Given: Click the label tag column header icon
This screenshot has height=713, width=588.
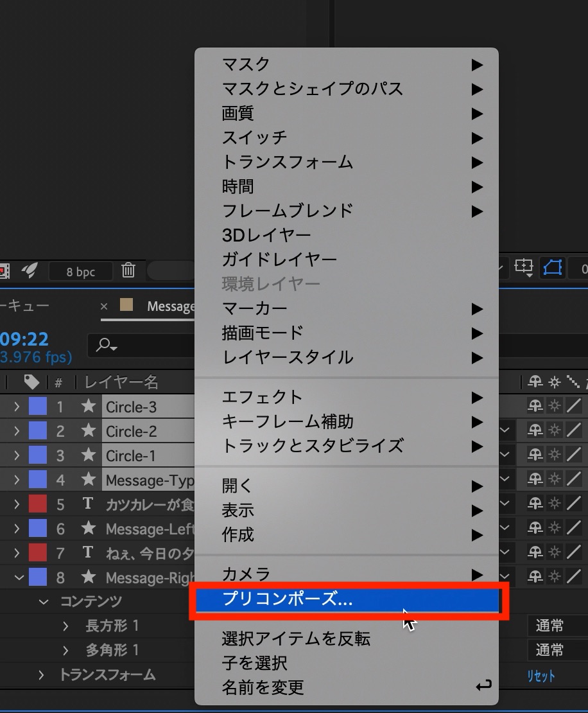Looking at the screenshot, I should click(x=31, y=382).
